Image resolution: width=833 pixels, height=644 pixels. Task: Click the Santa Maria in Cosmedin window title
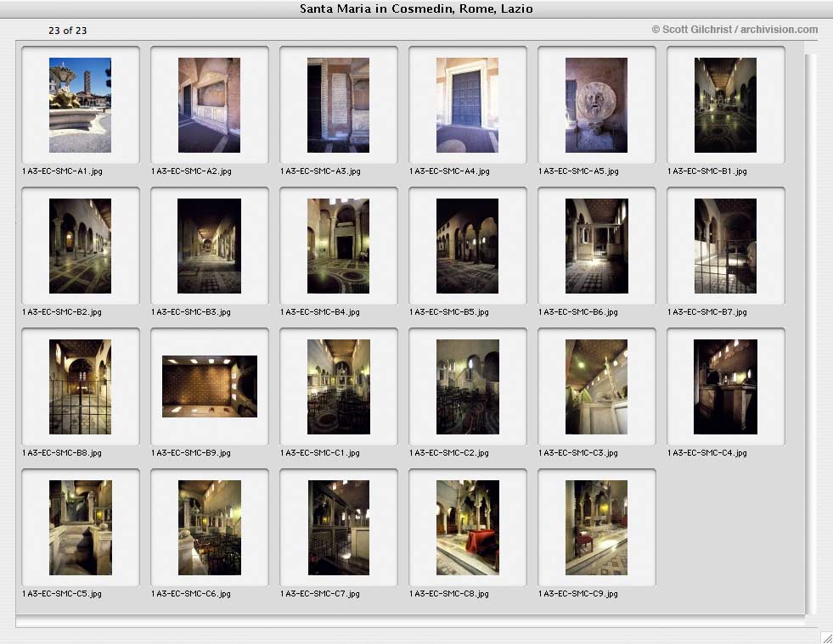pos(416,8)
